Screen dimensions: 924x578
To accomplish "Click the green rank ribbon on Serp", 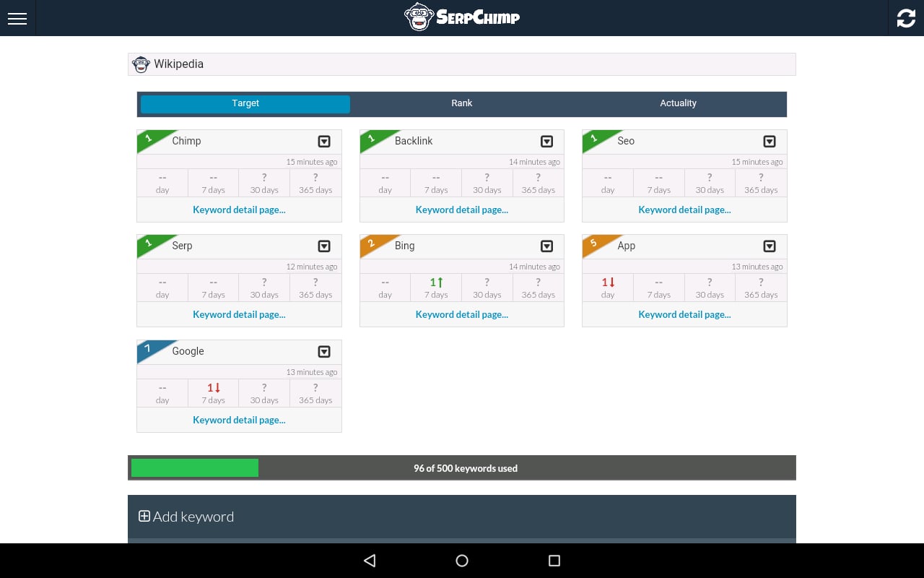I will coord(152,243).
